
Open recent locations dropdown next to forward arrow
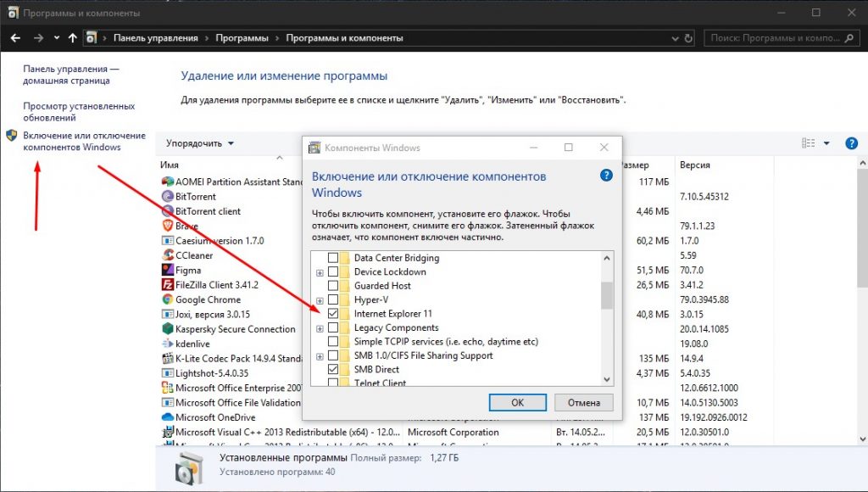[x=57, y=37]
